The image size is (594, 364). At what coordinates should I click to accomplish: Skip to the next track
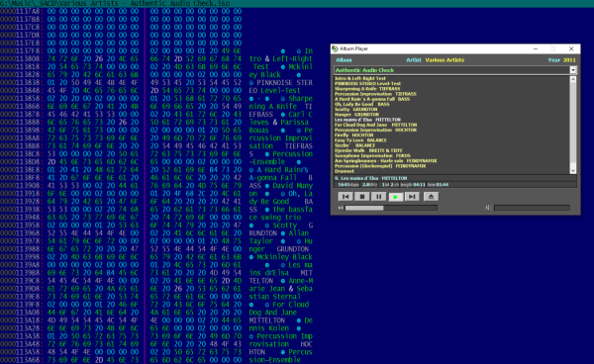click(412, 197)
